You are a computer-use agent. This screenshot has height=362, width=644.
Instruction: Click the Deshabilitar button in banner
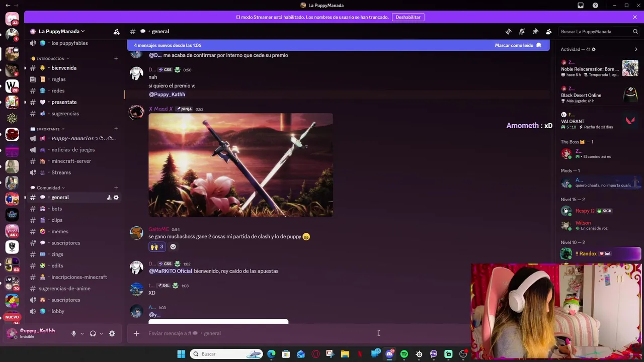[408, 17]
